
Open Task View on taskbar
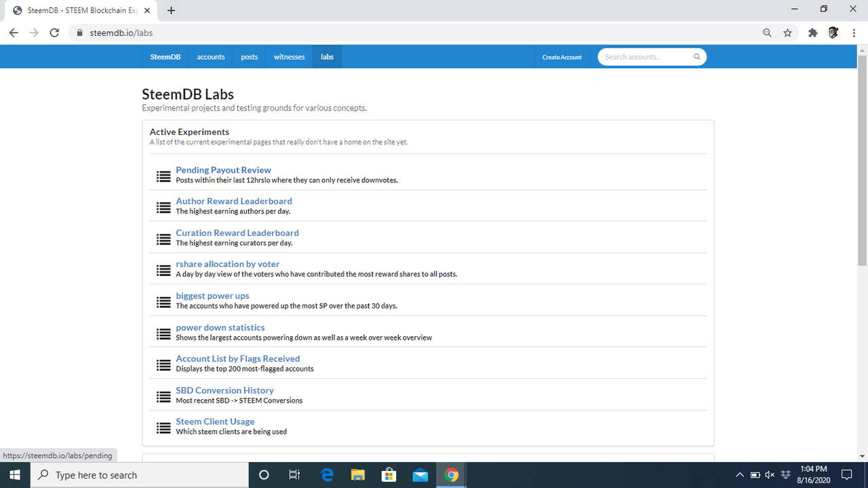[294, 475]
